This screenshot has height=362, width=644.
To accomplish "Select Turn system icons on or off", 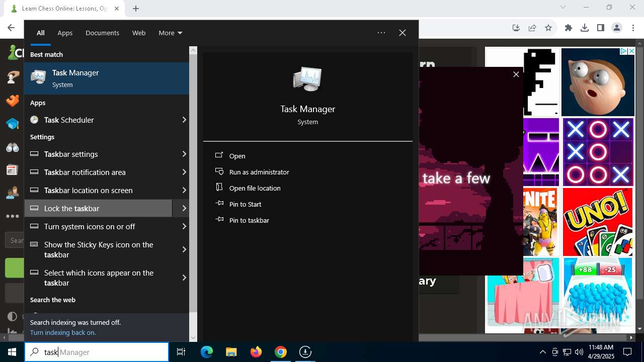I will pos(98,226).
